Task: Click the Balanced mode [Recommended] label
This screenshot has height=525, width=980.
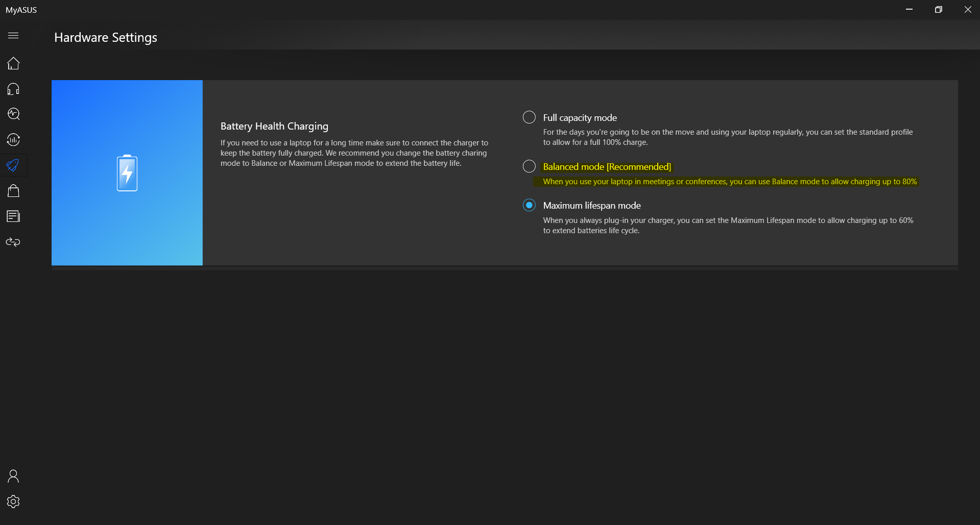Action: [607, 167]
